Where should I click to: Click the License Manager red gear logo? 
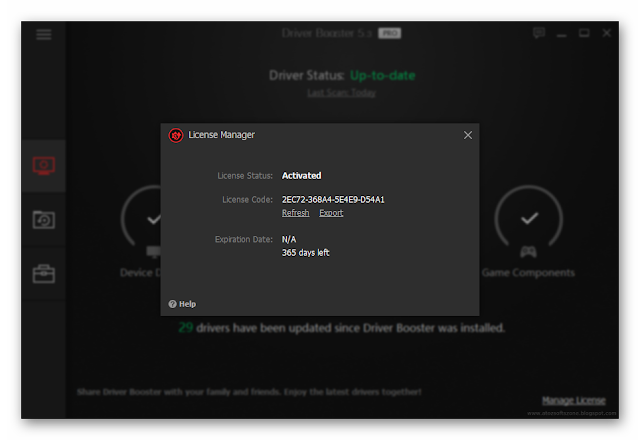(176, 135)
